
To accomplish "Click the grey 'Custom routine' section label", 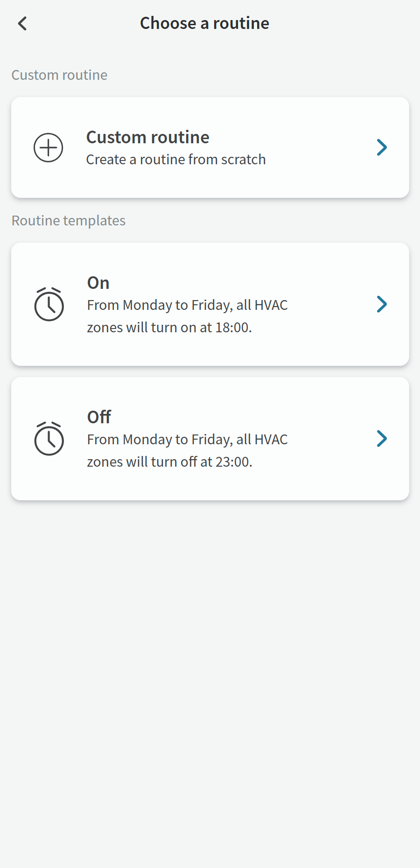I will click(x=59, y=75).
